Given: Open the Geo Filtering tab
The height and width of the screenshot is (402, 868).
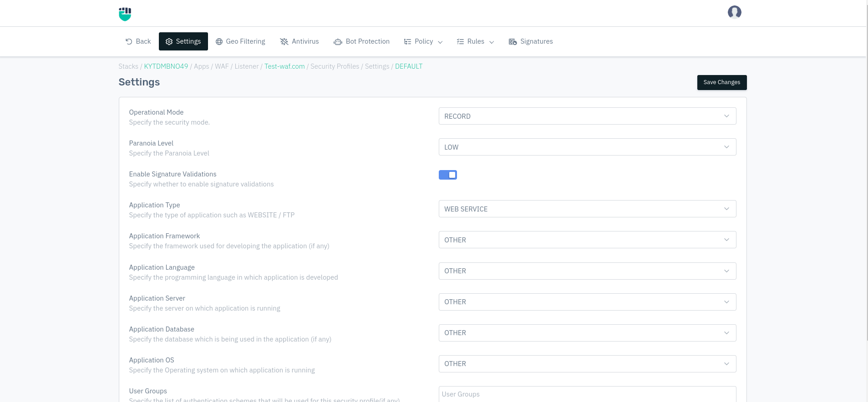Looking at the screenshot, I should pyautogui.click(x=240, y=41).
